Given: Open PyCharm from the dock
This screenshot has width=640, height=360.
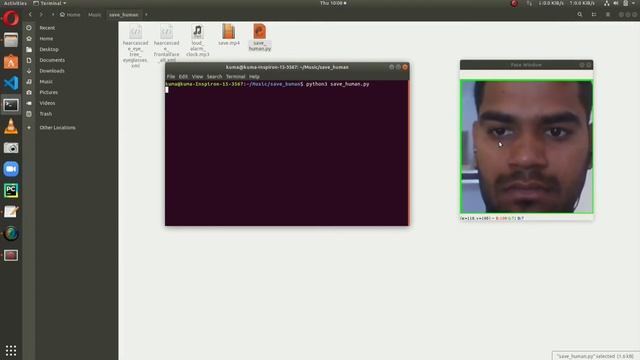Looking at the screenshot, I should click(x=11, y=191).
